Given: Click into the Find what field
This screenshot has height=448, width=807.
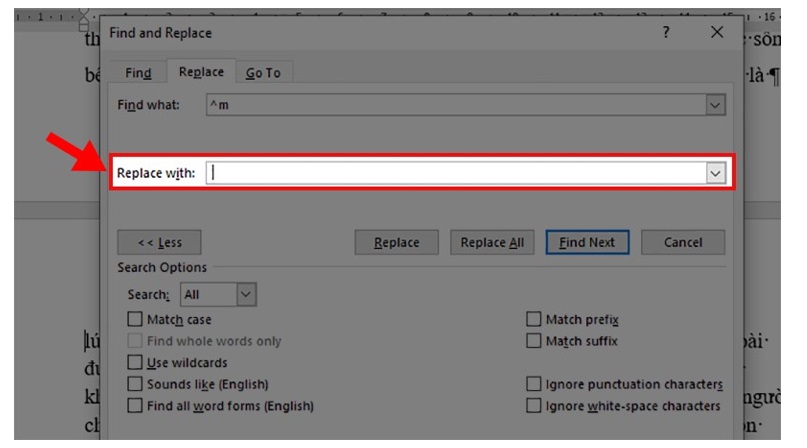Looking at the screenshot, I should point(455,105).
